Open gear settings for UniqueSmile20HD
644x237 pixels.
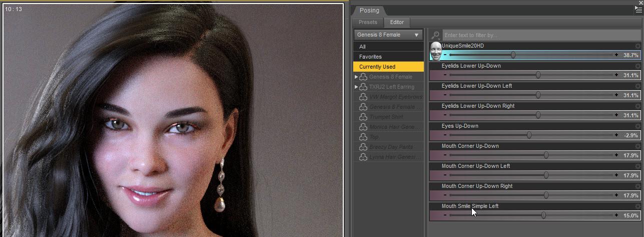[x=637, y=46]
